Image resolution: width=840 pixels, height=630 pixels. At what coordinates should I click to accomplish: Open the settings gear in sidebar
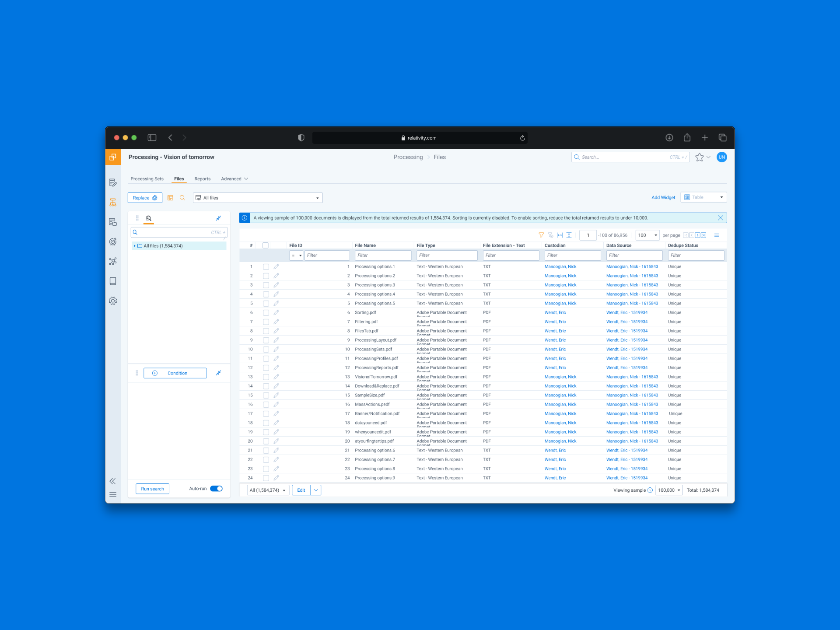[113, 301]
